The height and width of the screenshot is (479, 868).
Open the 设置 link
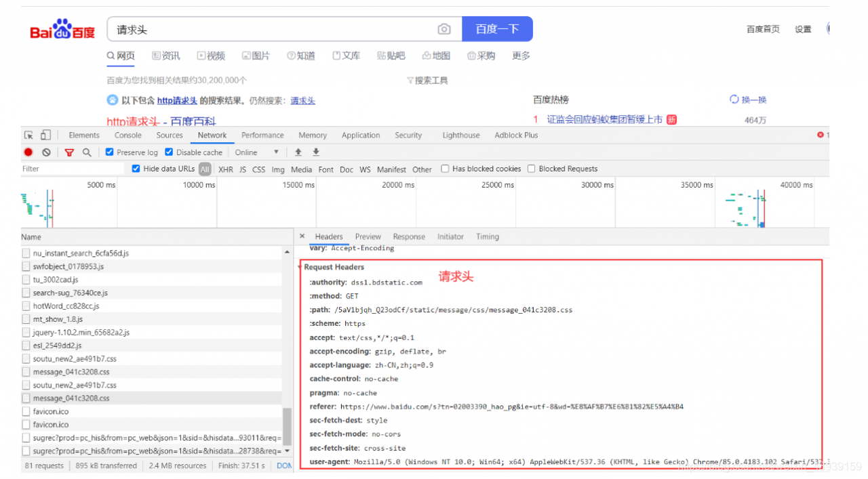coord(804,29)
